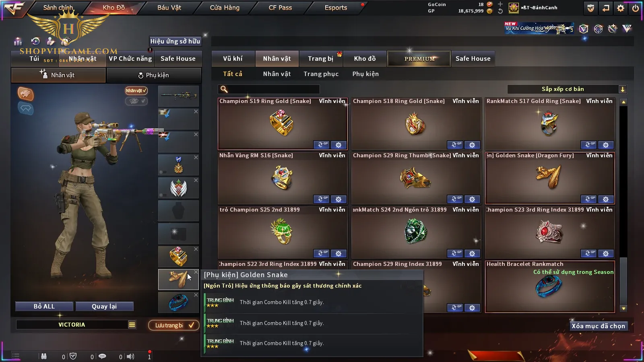Toggle the Nhân vật checkmark option
644x362 pixels.
[x=136, y=90]
